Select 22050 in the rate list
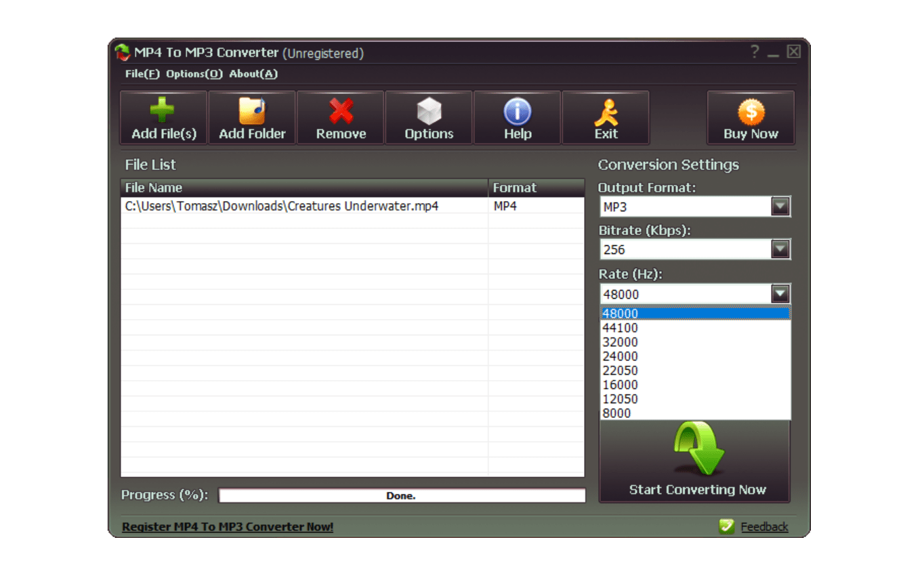922x588 pixels. [696, 371]
